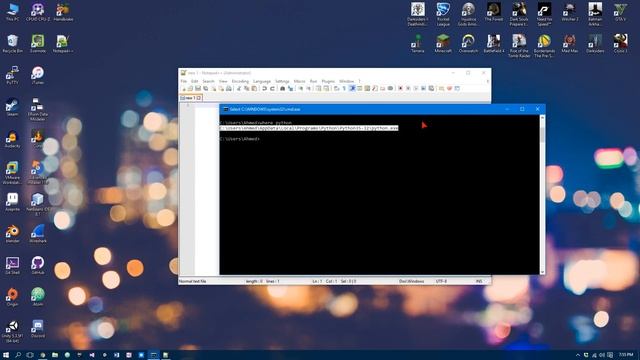Show hidden system tray icons
Screen dimensions: 640x360
pos(578,355)
